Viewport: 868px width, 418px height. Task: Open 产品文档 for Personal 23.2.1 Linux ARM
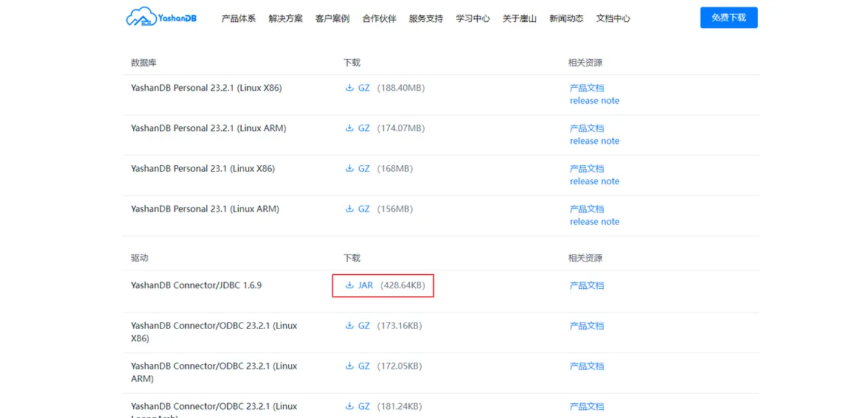point(587,128)
